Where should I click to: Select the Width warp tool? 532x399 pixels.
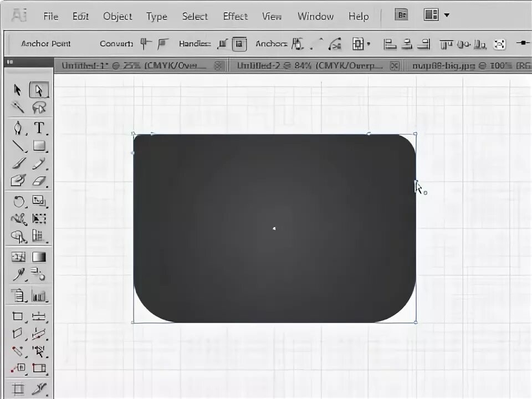tap(19, 219)
